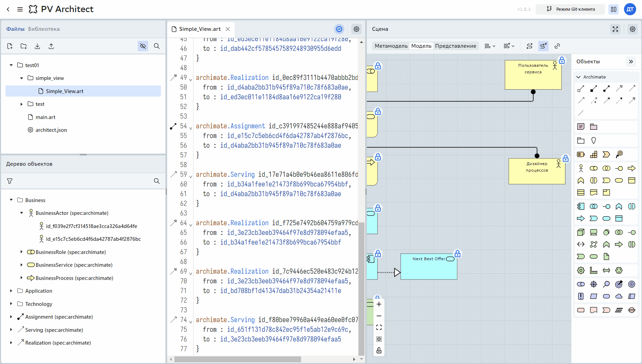
Task: Click the upload icon in Files toolbar
Action: click(x=51, y=46)
